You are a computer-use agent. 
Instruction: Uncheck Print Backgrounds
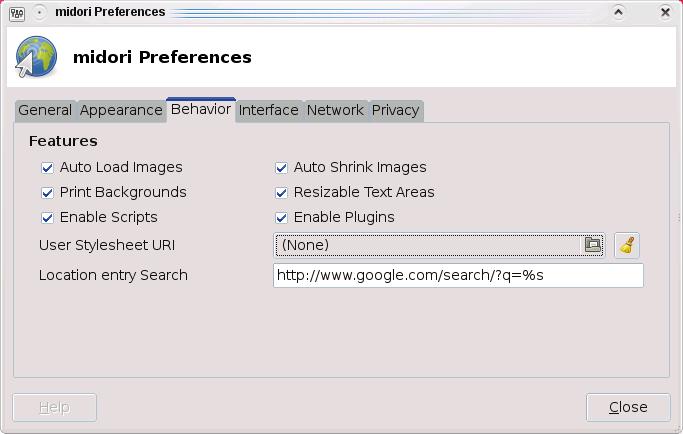pyautogui.click(x=47, y=193)
